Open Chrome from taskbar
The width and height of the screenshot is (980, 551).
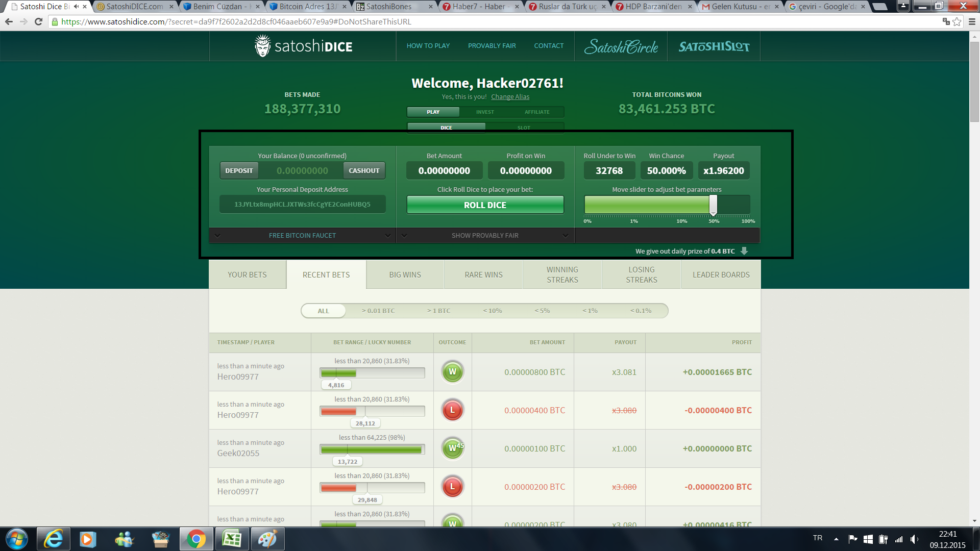(x=196, y=539)
